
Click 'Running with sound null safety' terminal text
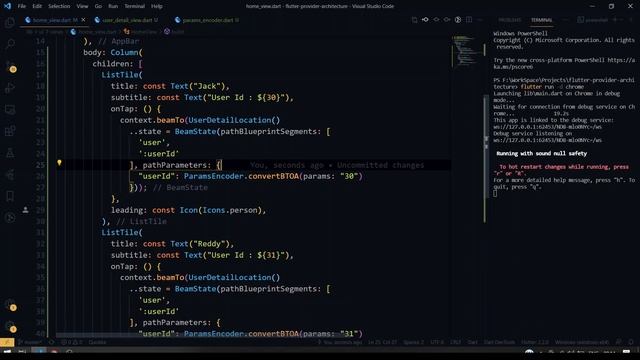point(541,153)
